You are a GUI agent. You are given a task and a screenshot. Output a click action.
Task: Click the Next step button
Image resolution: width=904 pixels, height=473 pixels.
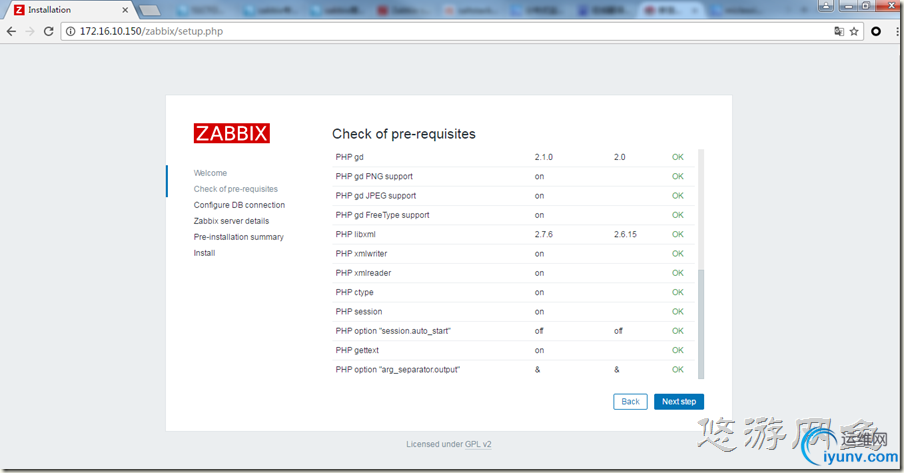[x=679, y=401]
